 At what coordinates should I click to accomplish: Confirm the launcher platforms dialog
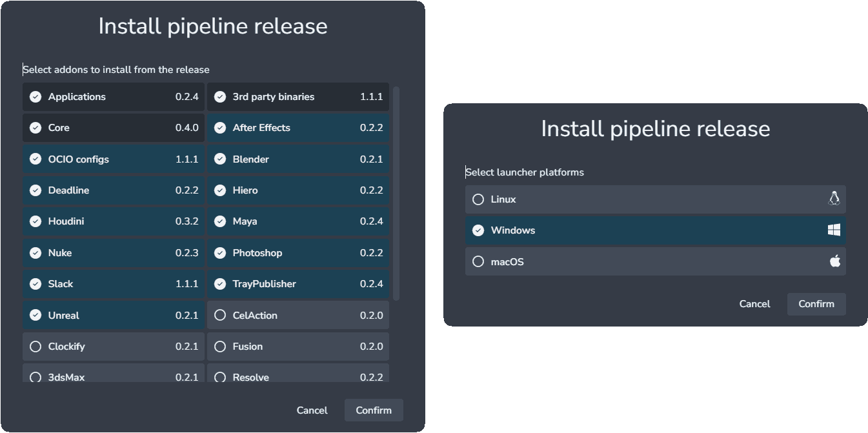pos(816,304)
